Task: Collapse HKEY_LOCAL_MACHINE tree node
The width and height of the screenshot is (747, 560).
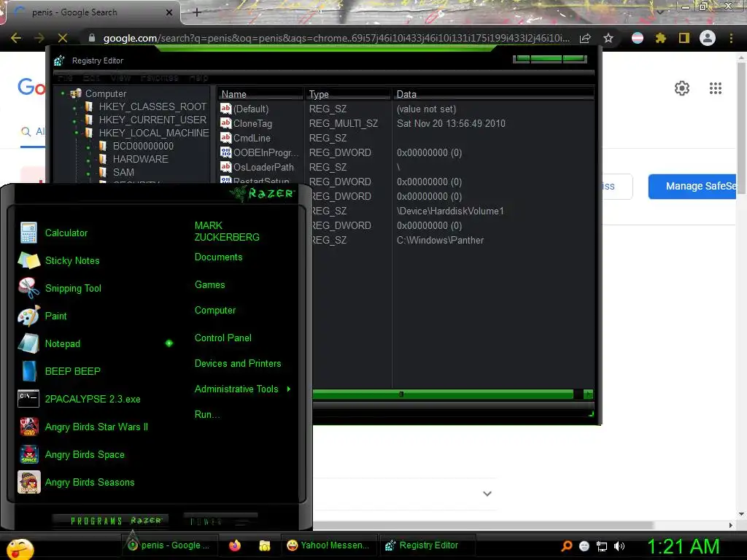Action: pos(76,133)
